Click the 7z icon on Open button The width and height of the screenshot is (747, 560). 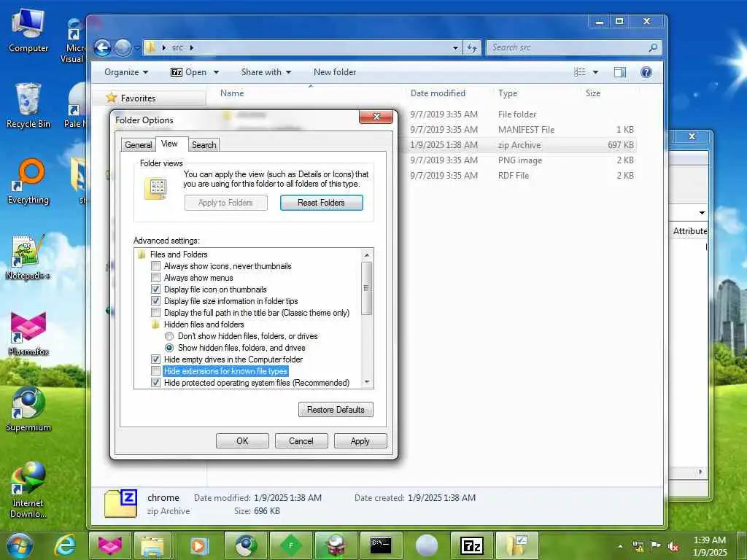[x=177, y=72]
